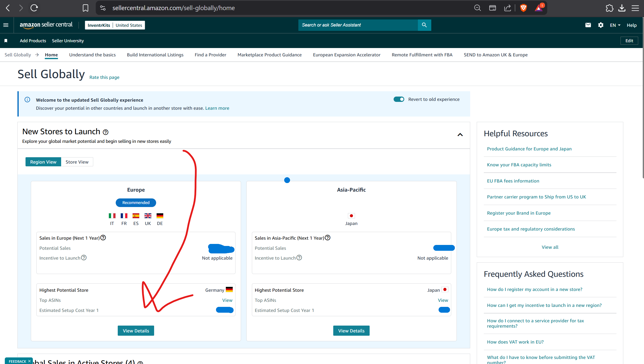Click the Amazon Seller Central logo
Image resolution: width=644 pixels, height=364 pixels.
click(46, 25)
